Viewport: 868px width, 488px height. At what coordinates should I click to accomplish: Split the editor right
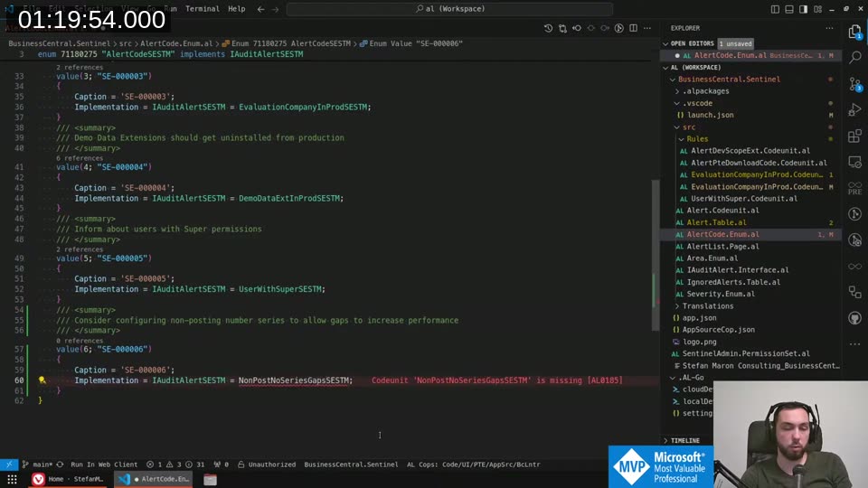633,28
